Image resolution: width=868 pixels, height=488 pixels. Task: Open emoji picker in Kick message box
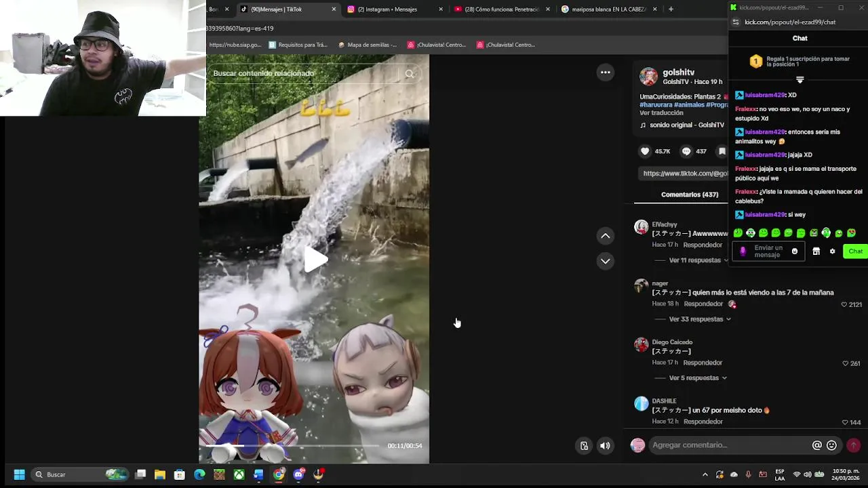(795, 251)
